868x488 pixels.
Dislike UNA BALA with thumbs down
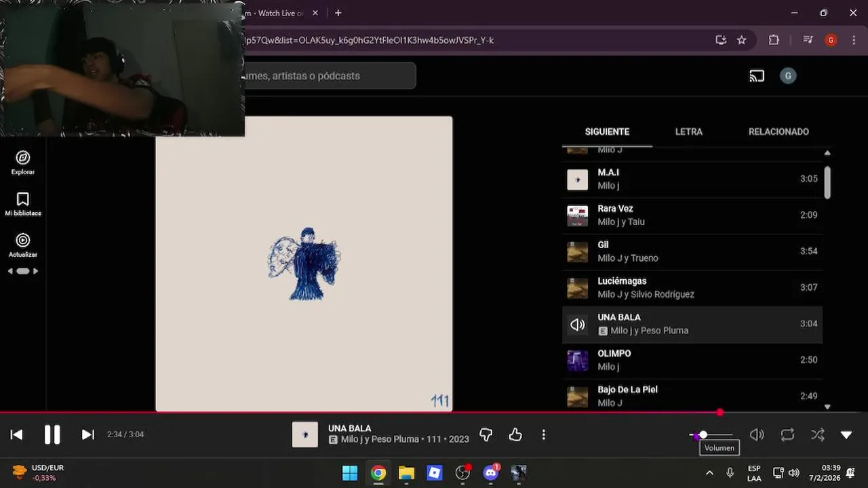coord(486,434)
